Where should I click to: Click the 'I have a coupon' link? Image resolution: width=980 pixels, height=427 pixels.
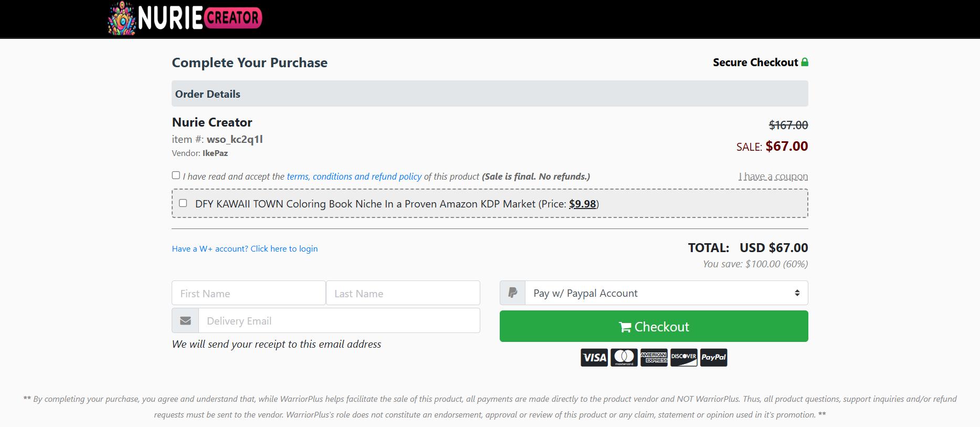(773, 176)
